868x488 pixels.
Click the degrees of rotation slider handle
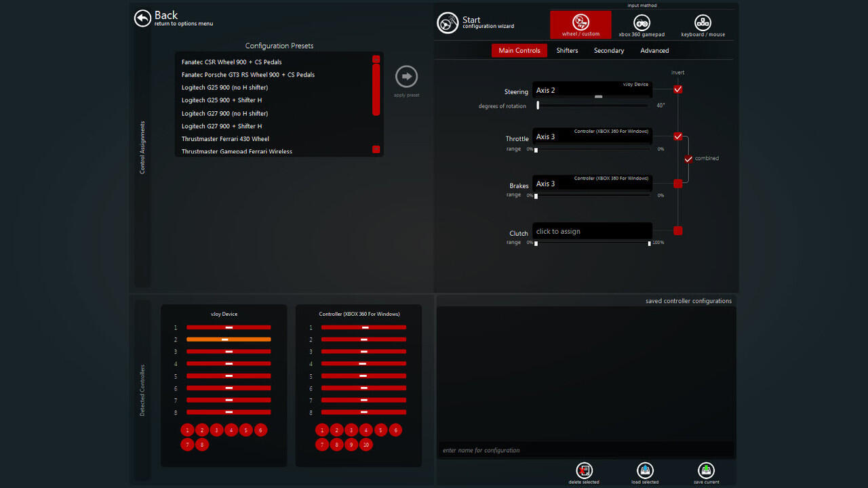coord(538,105)
